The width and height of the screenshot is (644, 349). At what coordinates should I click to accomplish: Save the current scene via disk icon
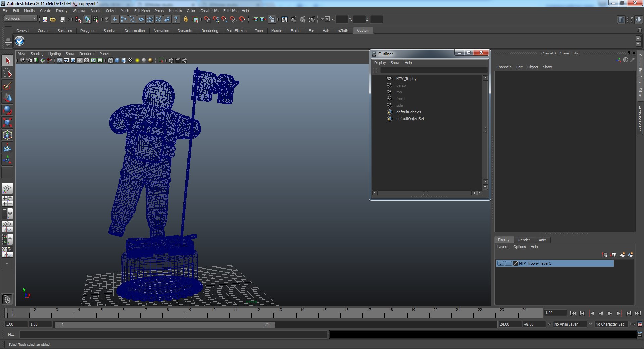tap(62, 19)
